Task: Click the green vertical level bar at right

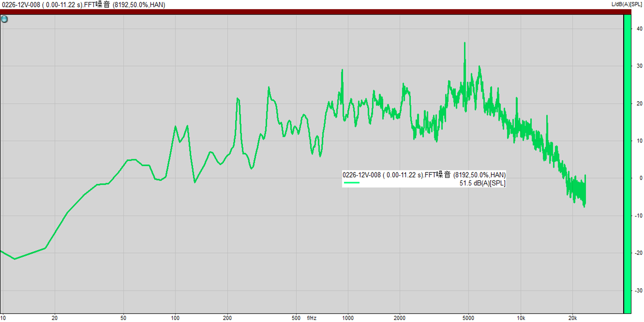Action: click(627, 164)
